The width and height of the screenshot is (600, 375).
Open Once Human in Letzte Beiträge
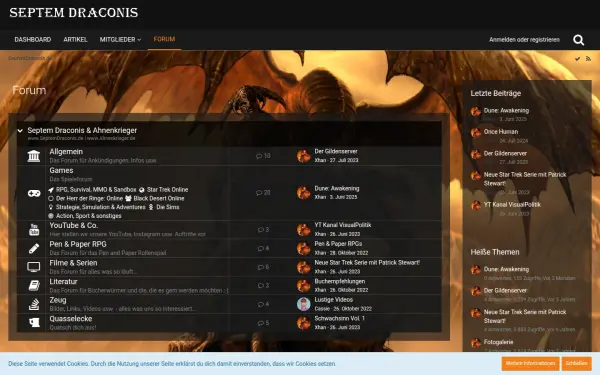coord(501,132)
